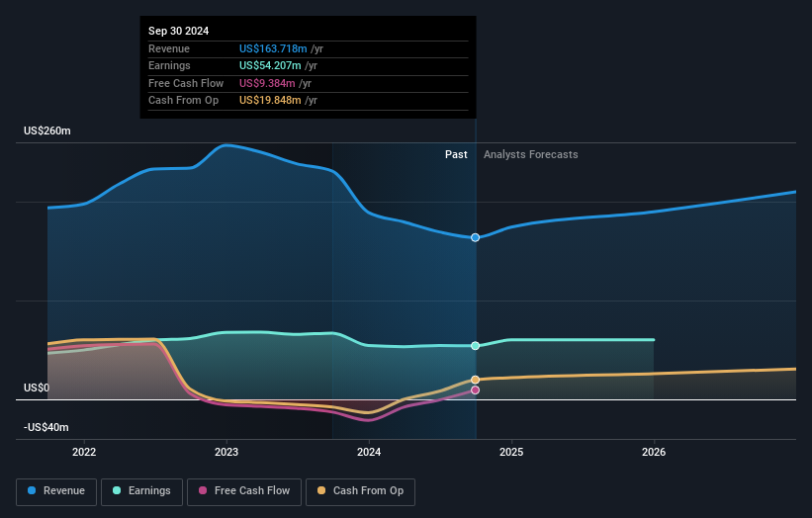Click the 2023 x-axis label
The image size is (812, 518).
click(226, 452)
